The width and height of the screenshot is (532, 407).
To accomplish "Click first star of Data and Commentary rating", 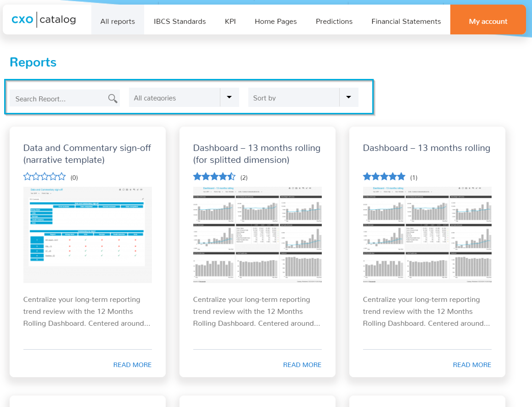I will click(28, 177).
